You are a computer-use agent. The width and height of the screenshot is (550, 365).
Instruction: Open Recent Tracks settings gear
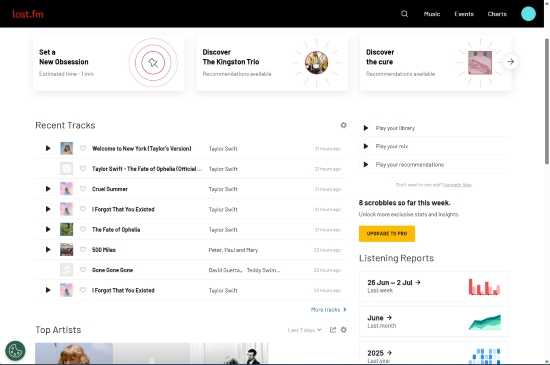point(343,125)
